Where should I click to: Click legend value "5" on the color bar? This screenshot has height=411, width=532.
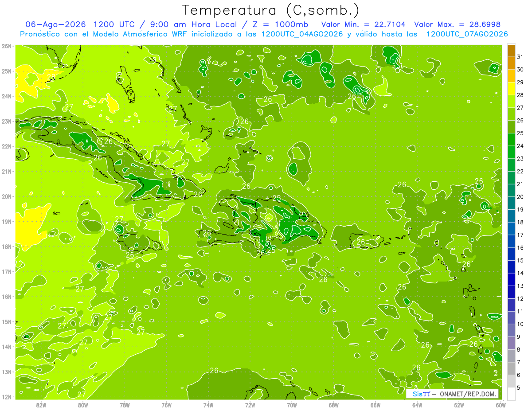point(519,388)
